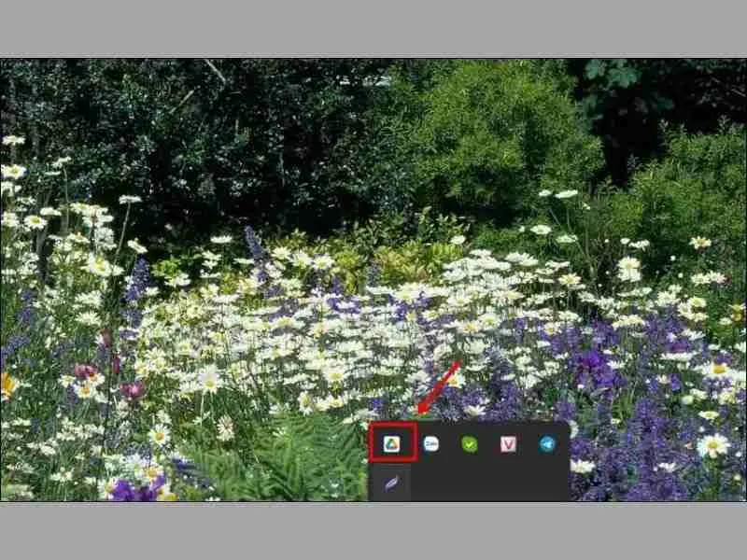Click the purple feather tray icon
Viewport: 747px width, 560px height.
[x=391, y=484]
